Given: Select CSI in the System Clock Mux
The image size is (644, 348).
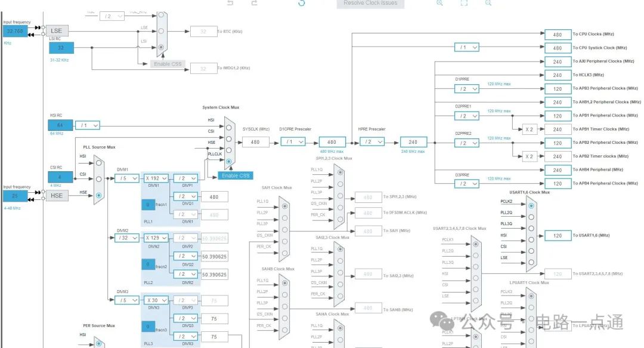Looking at the screenshot, I should click(x=229, y=139).
